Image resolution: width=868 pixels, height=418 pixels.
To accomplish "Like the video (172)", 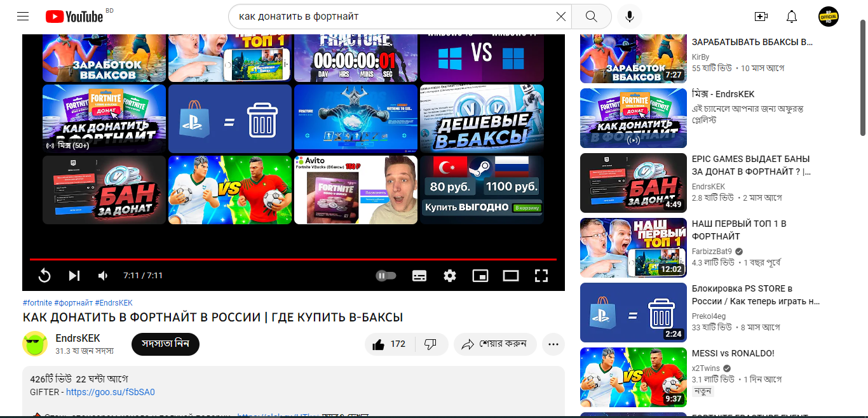I will 390,344.
